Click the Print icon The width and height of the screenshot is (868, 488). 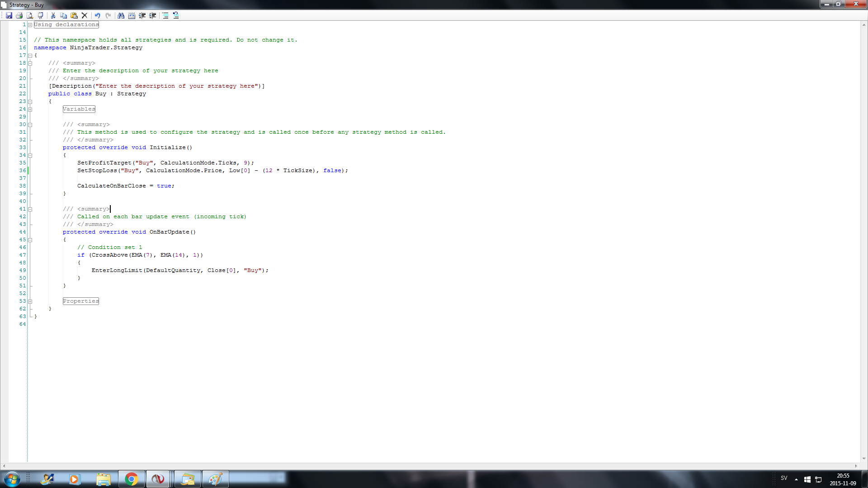pyautogui.click(x=19, y=15)
